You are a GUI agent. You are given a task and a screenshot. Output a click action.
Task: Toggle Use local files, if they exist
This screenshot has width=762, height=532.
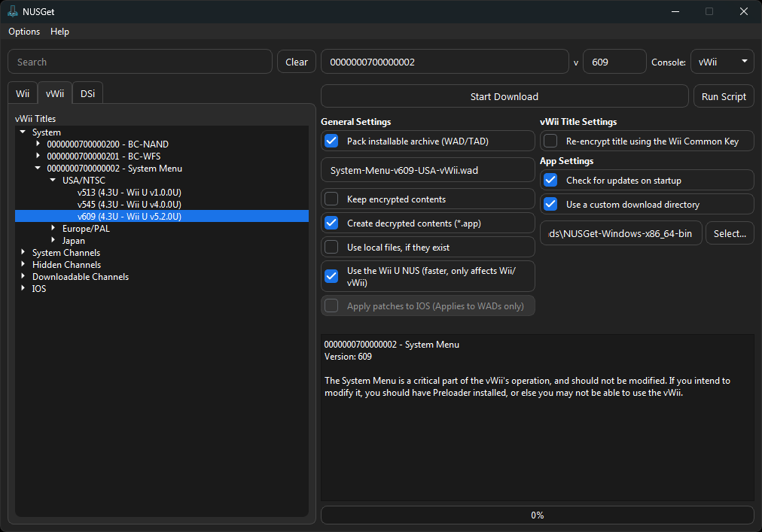tap(331, 248)
